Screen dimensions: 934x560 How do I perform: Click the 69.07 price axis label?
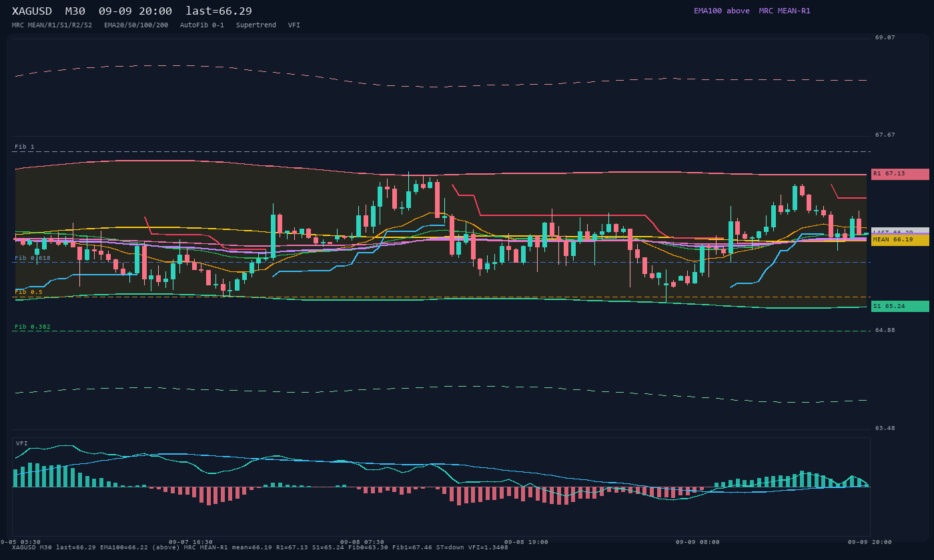pyautogui.click(x=885, y=38)
